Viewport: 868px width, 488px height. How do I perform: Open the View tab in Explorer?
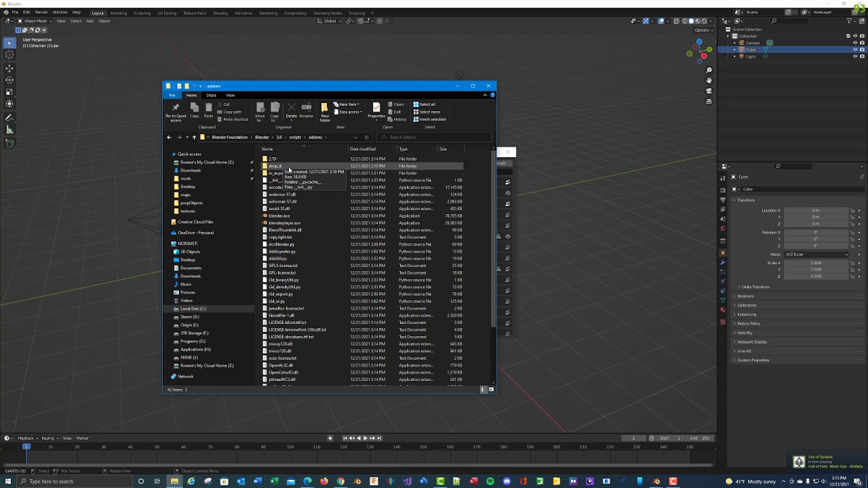click(231, 95)
